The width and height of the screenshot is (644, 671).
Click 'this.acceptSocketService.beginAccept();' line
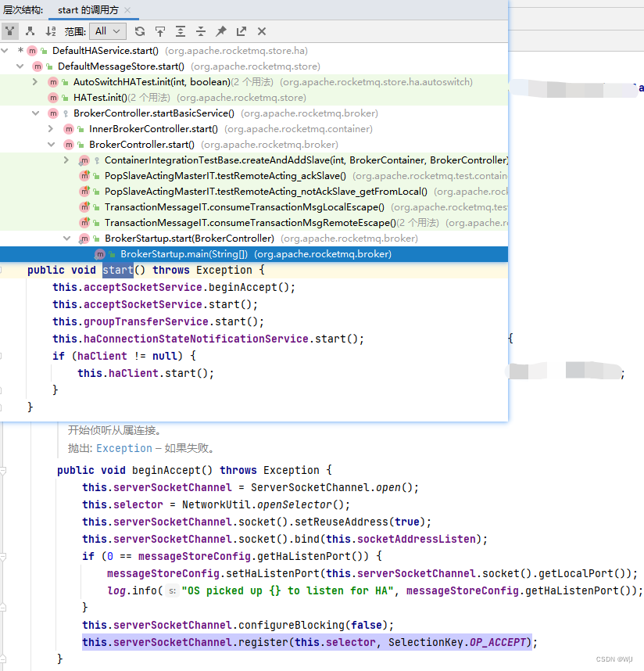point(174,287)
